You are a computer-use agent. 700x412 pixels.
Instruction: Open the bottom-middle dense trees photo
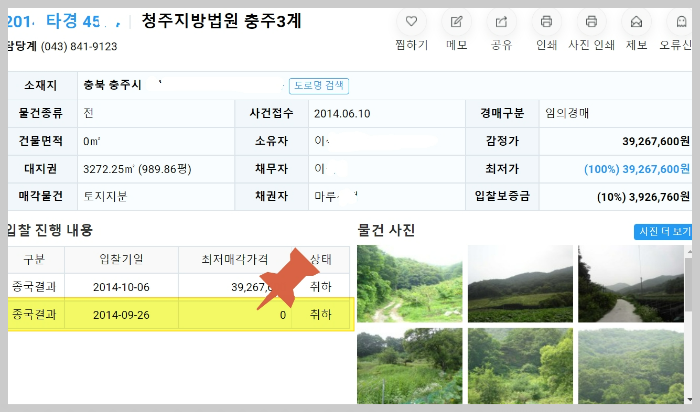pyautogui.click(x=520, y=366)
